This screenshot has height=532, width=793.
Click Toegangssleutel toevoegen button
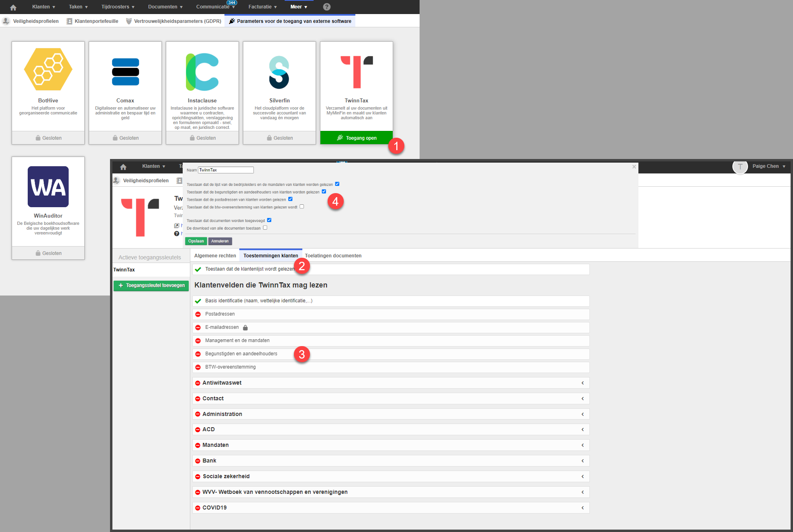coord(151,285)
